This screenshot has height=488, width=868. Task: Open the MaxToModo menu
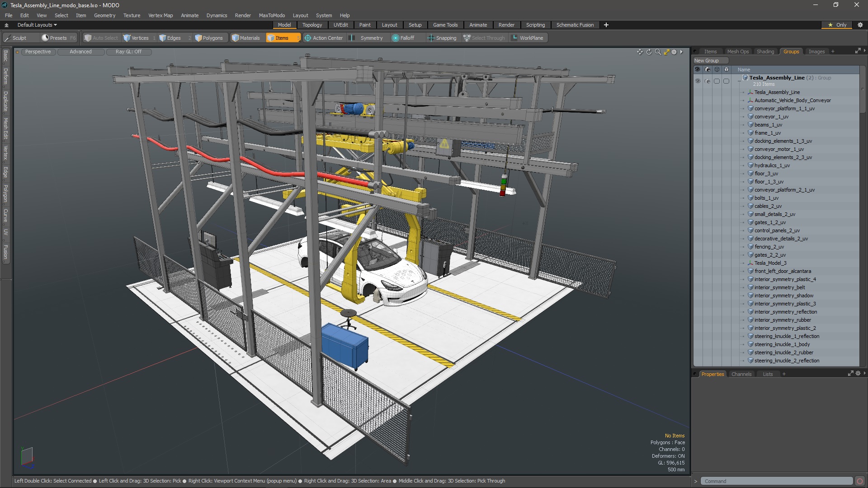coord(272,15)
